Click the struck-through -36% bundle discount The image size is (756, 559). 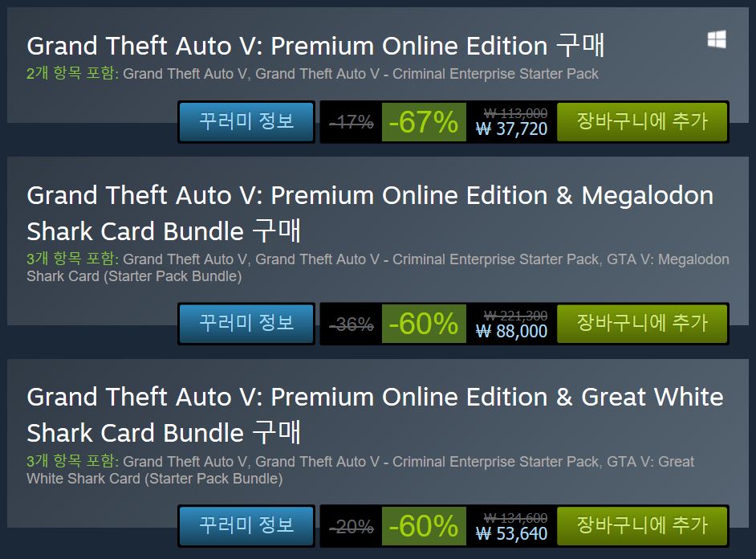352,324
